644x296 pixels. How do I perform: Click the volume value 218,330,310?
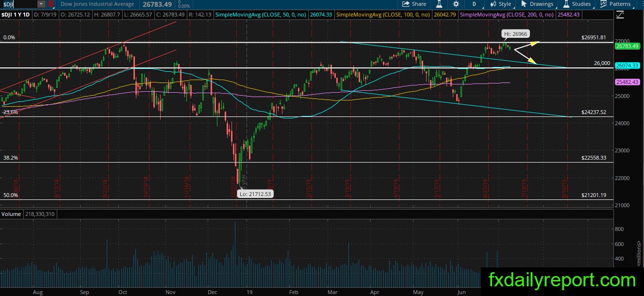(40, 214)
